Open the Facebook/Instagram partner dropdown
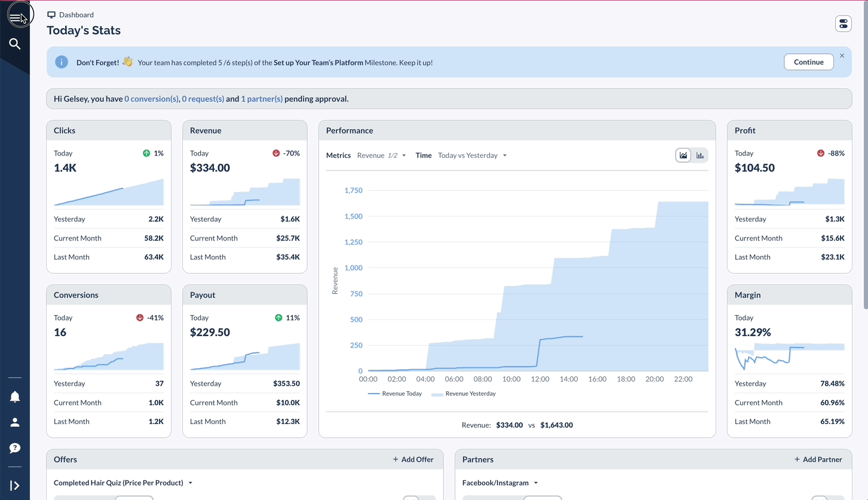The width and height of the screenshot is (868, 500). (x=500, y=483)
